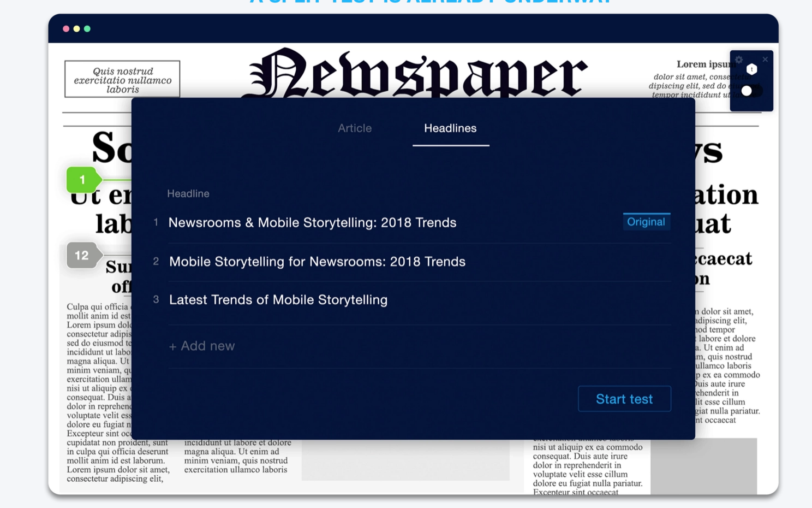The image size is (812, 508).
Task: Select headline "Mobile Storytelling for Newsrooms: 2018 Trends"
Action: [317, 262]
